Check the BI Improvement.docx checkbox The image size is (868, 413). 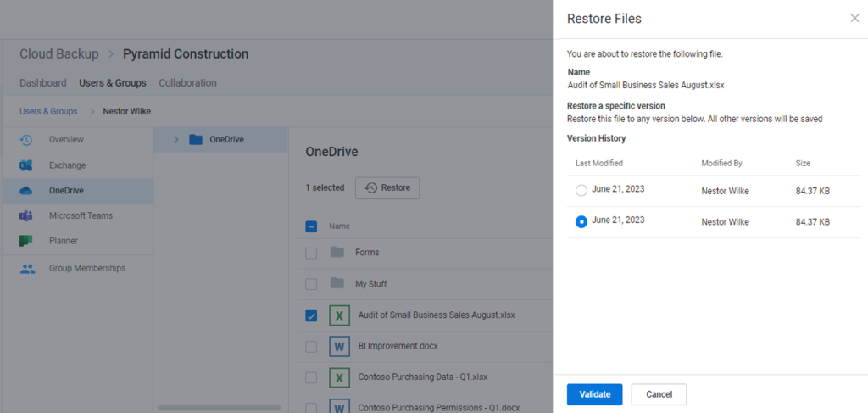311,347
